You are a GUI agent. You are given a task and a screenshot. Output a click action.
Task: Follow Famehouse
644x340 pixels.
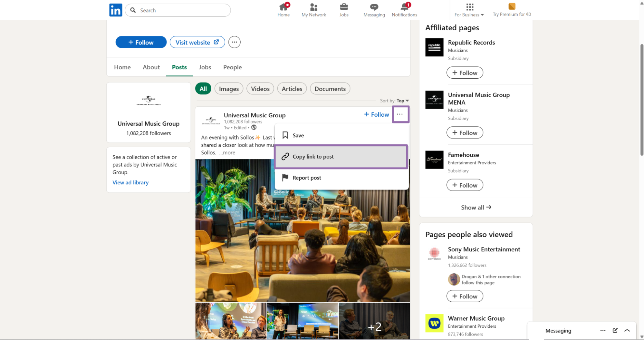pyautogui.click(x=465, y=185)
